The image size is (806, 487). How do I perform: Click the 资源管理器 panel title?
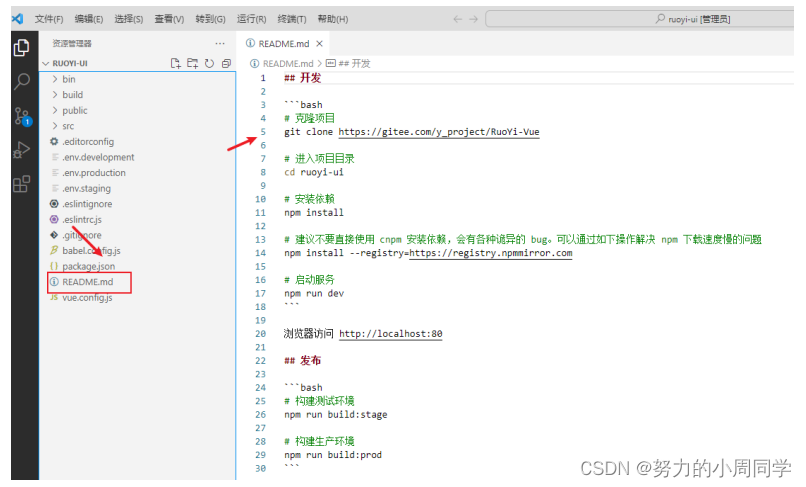coord(72,44)
